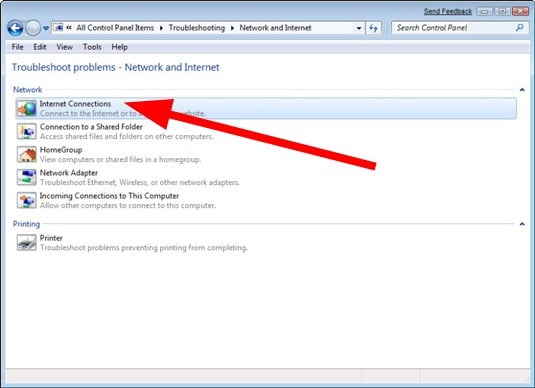Click 'Troubleshoot problems preventing printing' description
The image size is (535, 388).
coord(144,248)
